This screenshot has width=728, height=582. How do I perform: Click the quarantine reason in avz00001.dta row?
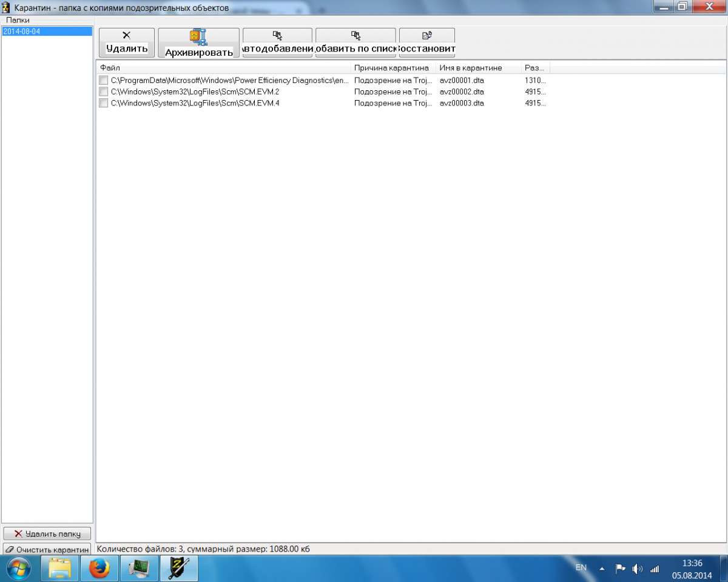click(393, 80)
